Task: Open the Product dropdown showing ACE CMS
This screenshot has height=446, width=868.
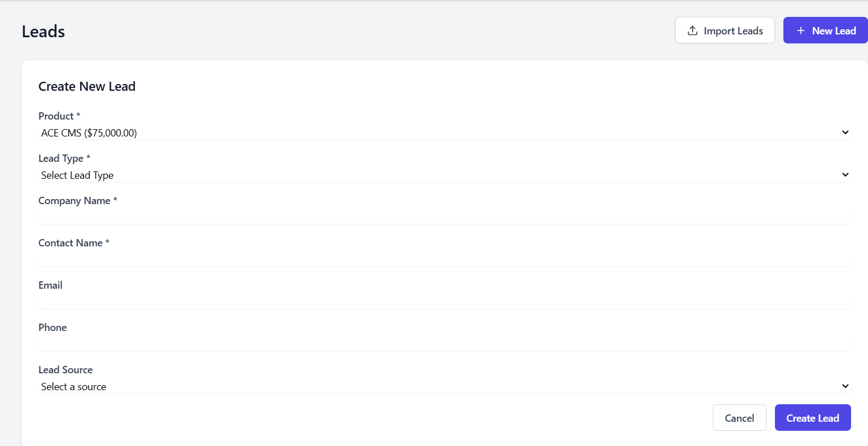Action: tap(444, 133)
